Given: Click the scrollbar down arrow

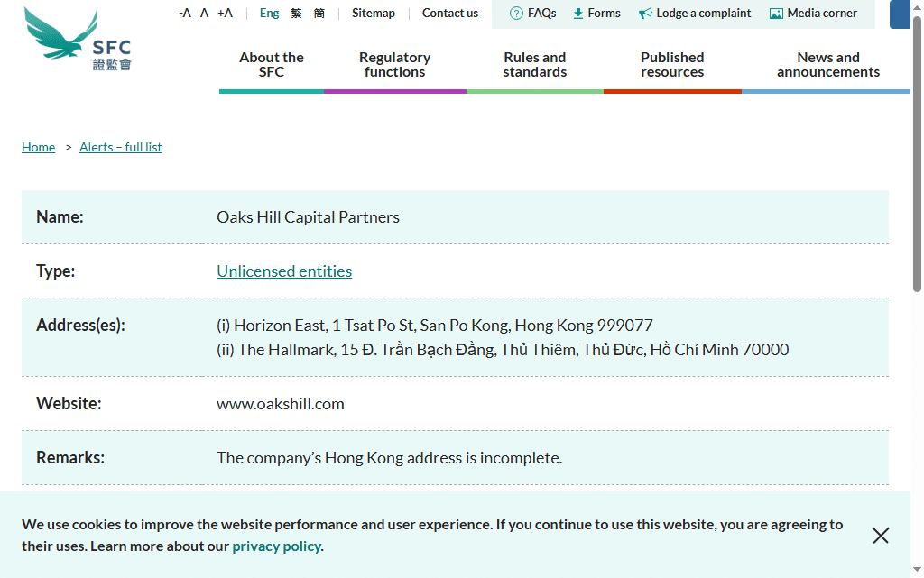Looking at the screenshot, I should (x=917, y=569).
